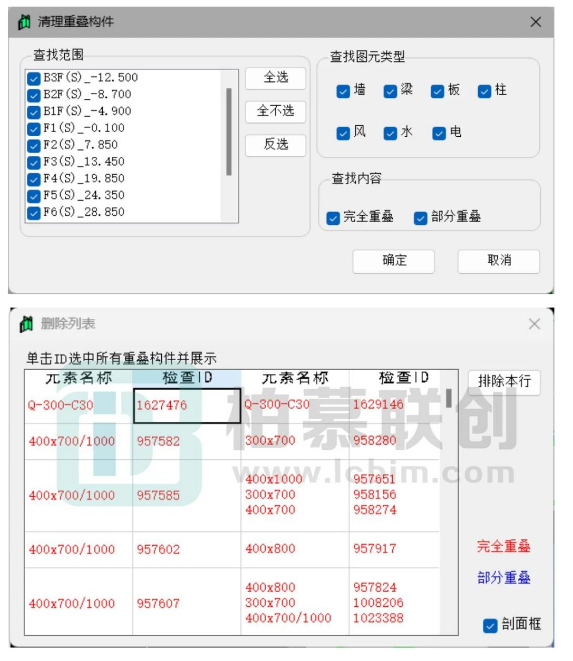Screen dimensions: 573x661
Task: Click the floor list scrollbar thumb
Action: point(229,132)
